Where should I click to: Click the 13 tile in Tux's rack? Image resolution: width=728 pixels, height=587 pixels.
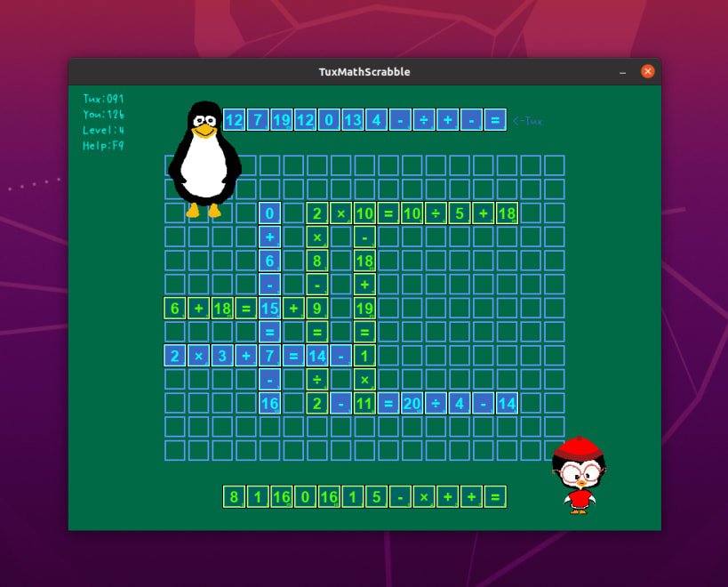[352, 120]
